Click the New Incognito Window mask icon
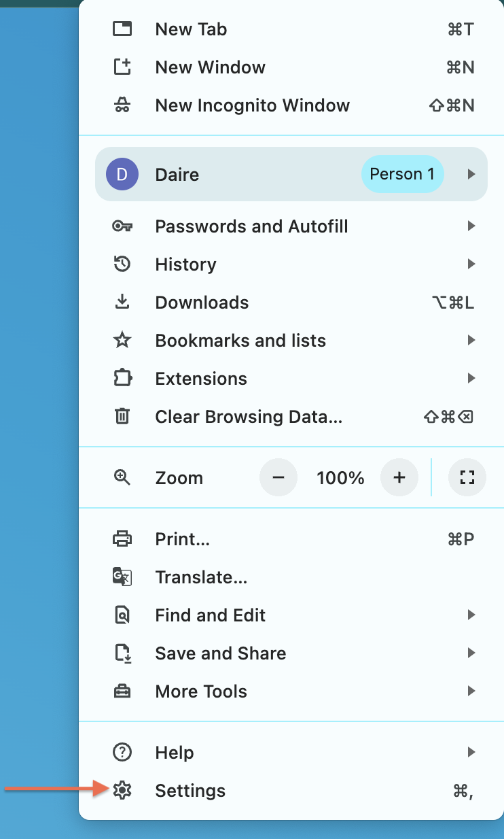 [x=122, y=105]
